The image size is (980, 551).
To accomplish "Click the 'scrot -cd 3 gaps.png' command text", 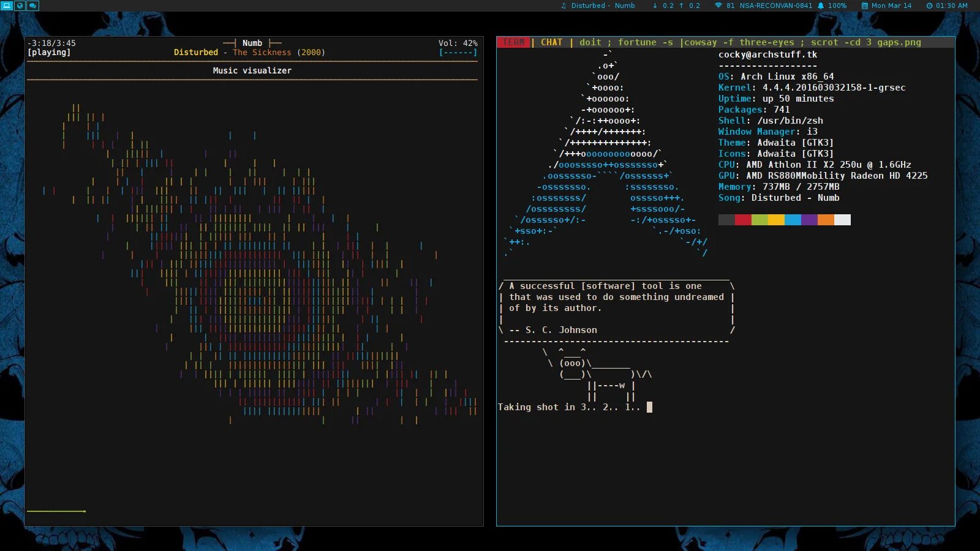I will [866, 42].
